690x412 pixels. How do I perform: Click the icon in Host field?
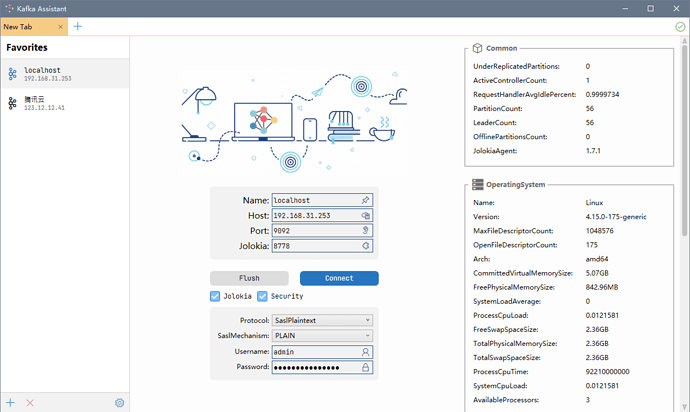pos(366,215)
